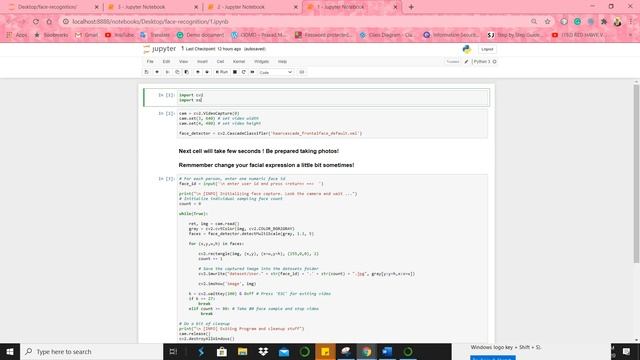
Task: Copy selected cells toolbar icon
Action: click(x=177, y=72)
